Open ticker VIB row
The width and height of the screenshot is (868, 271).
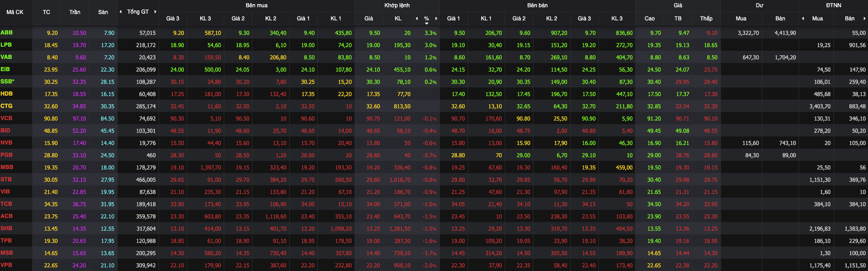click(x=5, y=192)
